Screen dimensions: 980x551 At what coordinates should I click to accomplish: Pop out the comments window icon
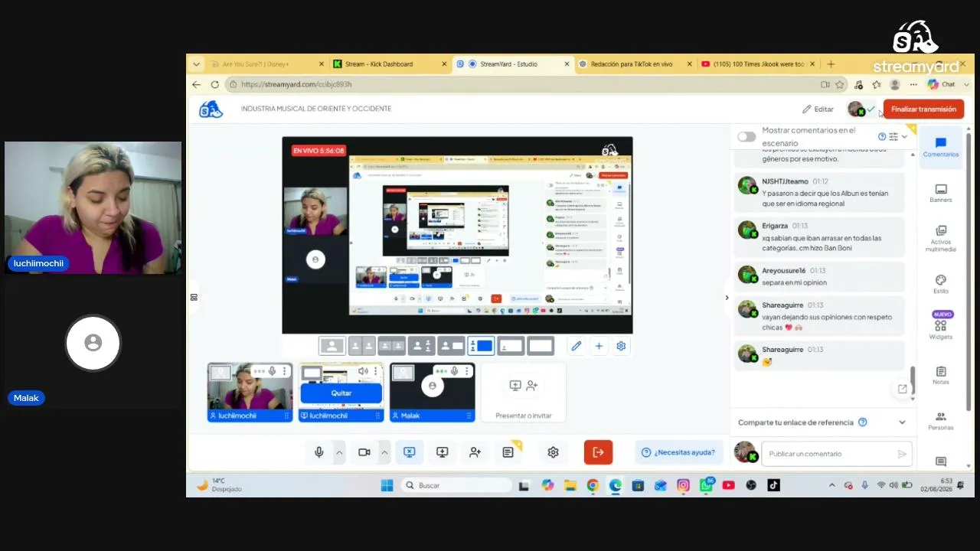point(903,389)
